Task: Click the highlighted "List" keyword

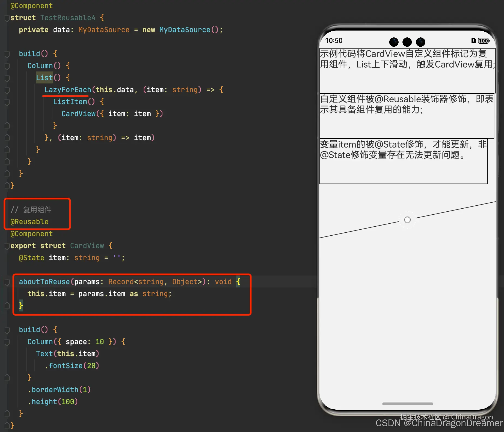Action: coord(44,78)
